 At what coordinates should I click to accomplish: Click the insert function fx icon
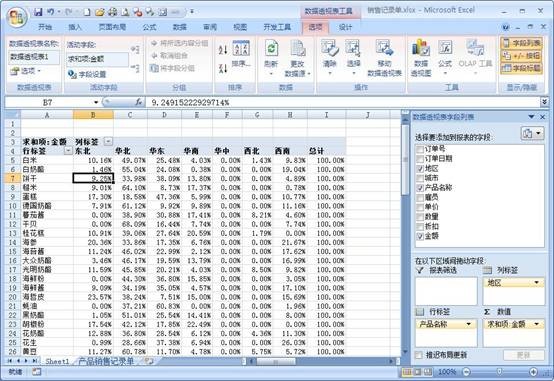coord(139,102)
